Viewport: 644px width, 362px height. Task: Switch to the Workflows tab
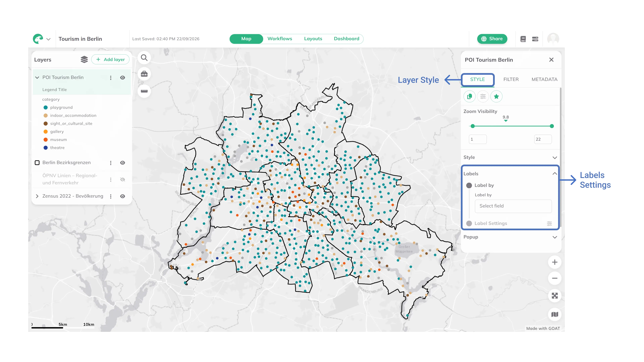coord(280,39)
